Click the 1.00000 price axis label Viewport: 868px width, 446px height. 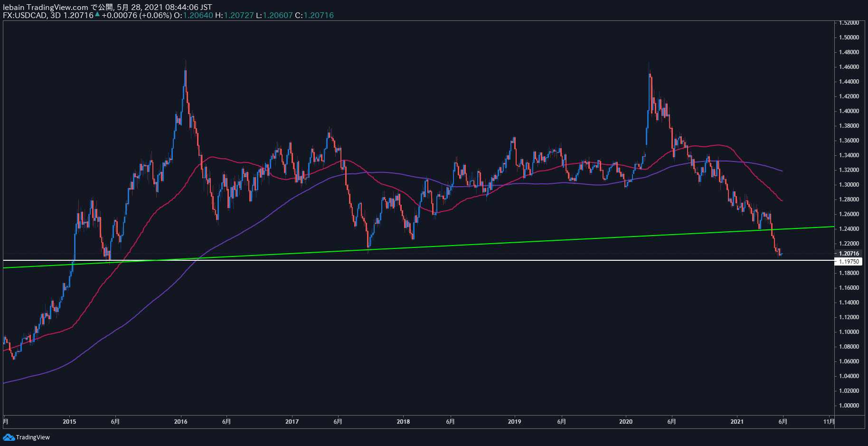[x=849, y=406]
